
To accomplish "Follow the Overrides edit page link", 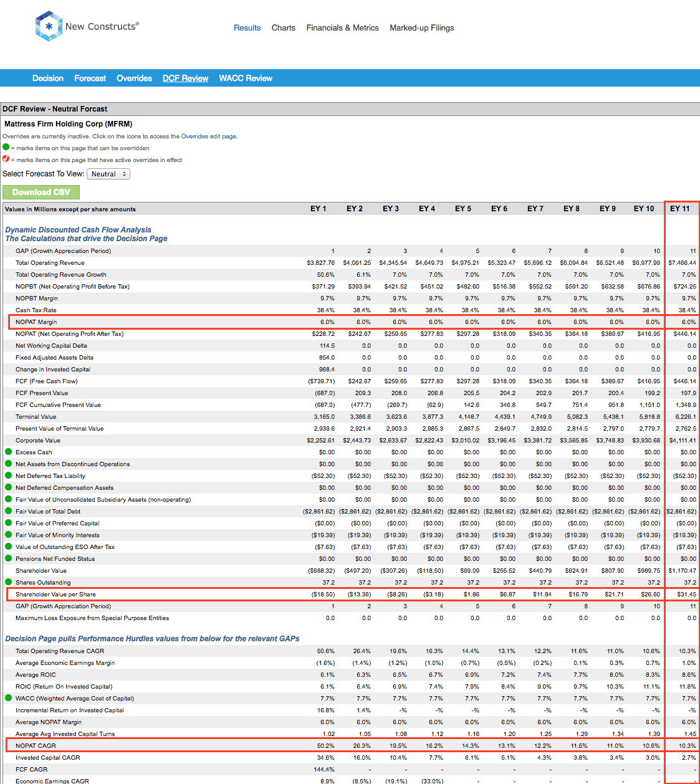I will pos(209,136).
